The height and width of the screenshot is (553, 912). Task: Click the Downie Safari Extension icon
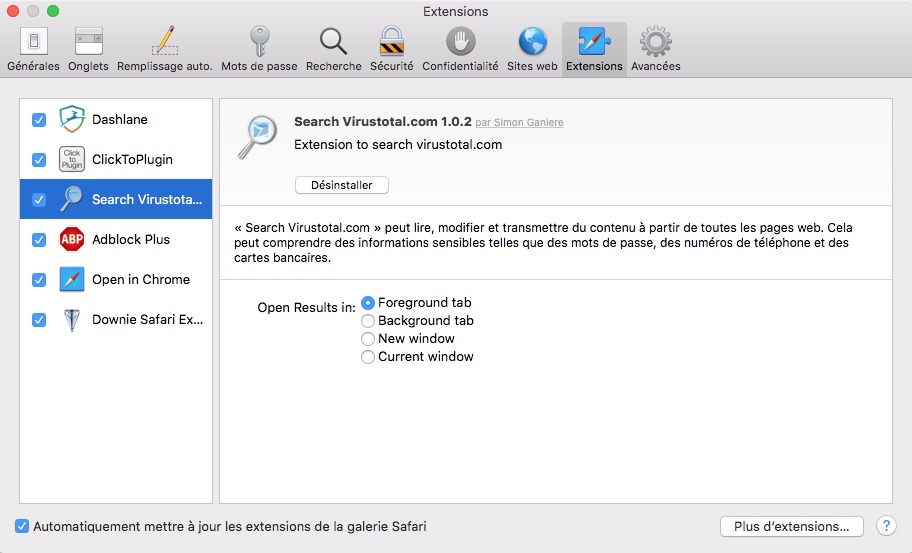72,319
